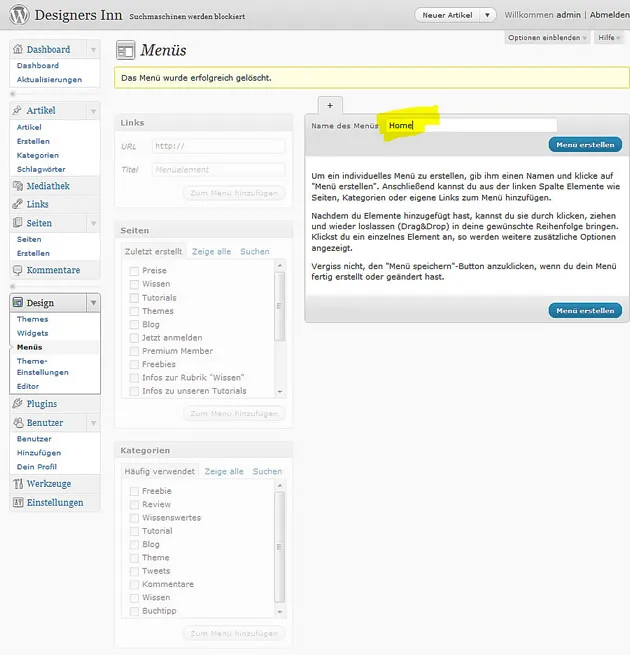Click the WordPress logo icon
This screenshot has height=655, width=630.
pos(19,15)
